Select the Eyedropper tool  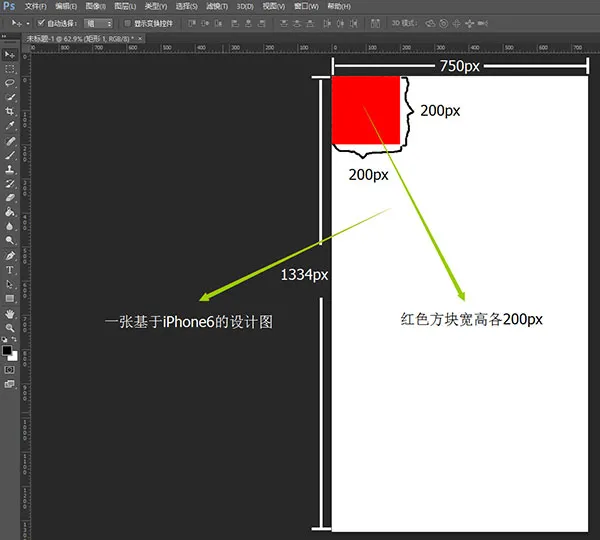click(x=10, y=126)
